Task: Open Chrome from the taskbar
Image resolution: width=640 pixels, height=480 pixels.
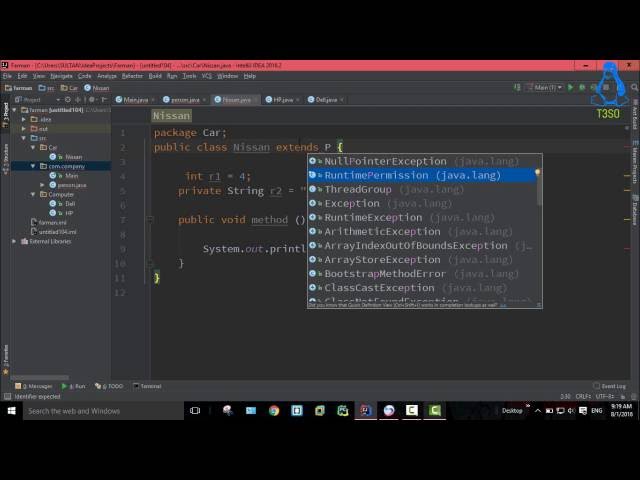Action: pyautogui.click(x=274, y=411)
